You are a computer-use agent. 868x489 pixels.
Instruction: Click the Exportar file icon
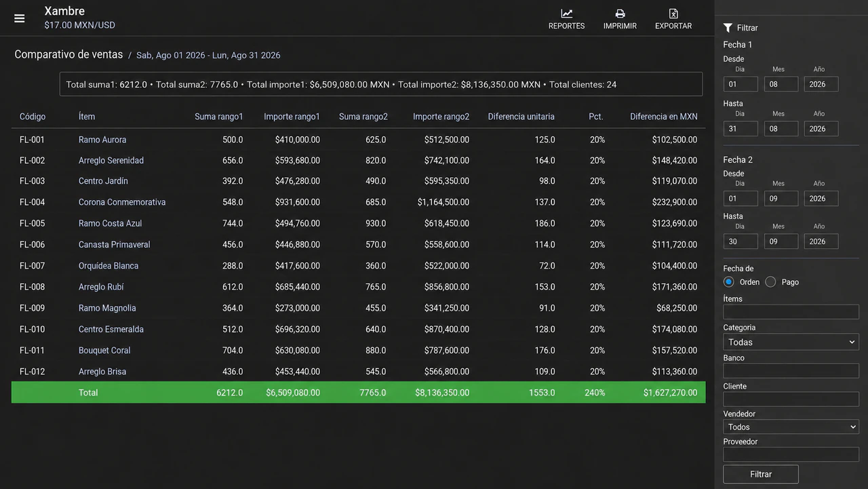[673, 14]
